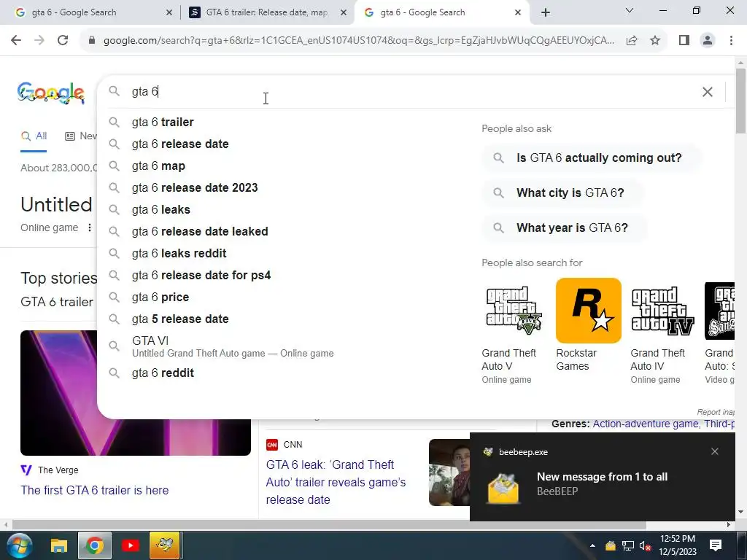Select suggestion gta 6 leaks reddit
The width and height of the screenshot is (747, 560).
pyautogui.click(x=179, y=253)
